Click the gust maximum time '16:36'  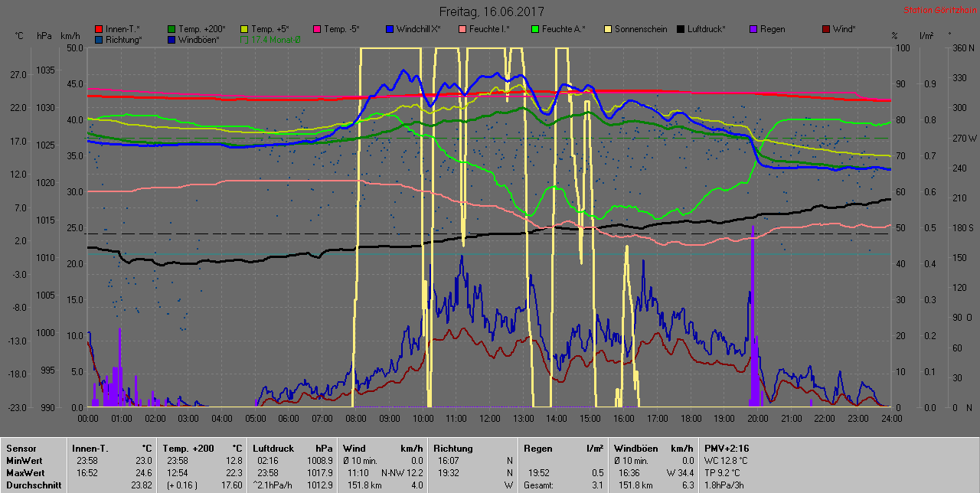tap(629, 473)
